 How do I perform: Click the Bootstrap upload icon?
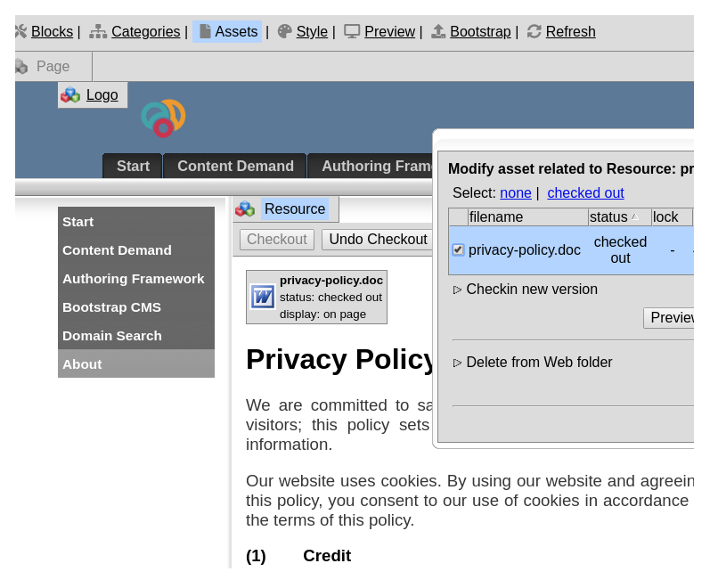(438, 31)
